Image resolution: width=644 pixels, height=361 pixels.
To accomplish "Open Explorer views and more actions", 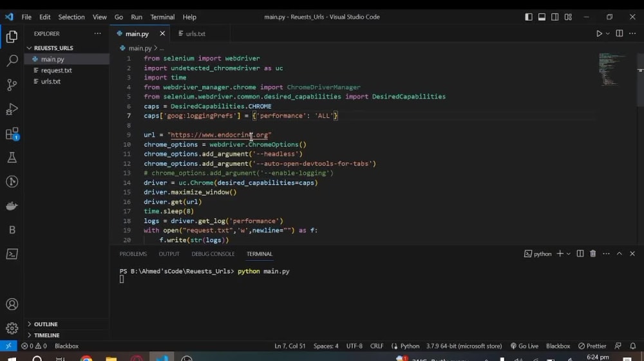I will 97,33.
